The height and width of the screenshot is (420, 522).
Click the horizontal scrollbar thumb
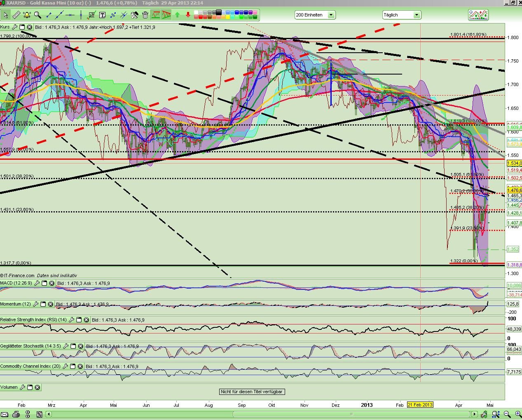point(351,414)
